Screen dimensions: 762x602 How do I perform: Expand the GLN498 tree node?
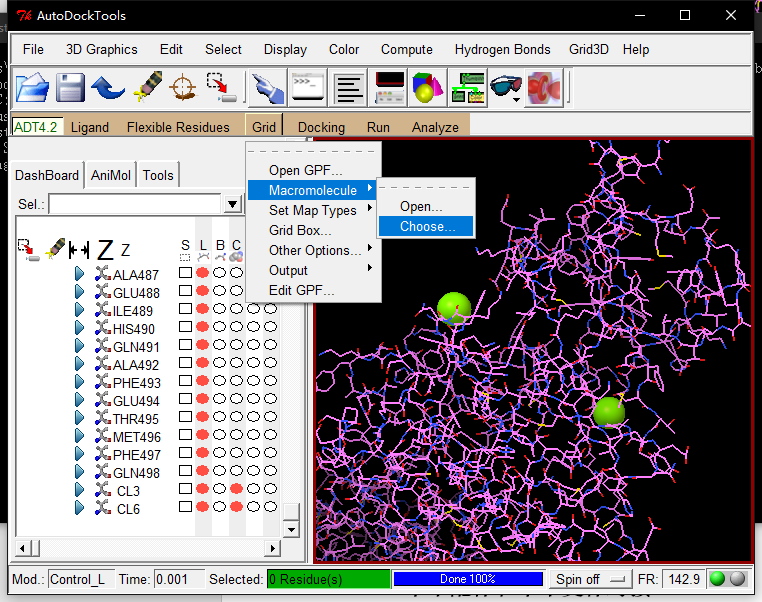[x=80, y=471]
